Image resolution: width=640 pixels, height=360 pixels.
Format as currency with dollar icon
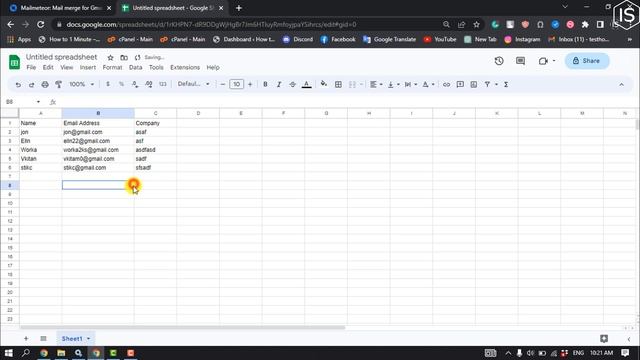(x=108, y=84)
